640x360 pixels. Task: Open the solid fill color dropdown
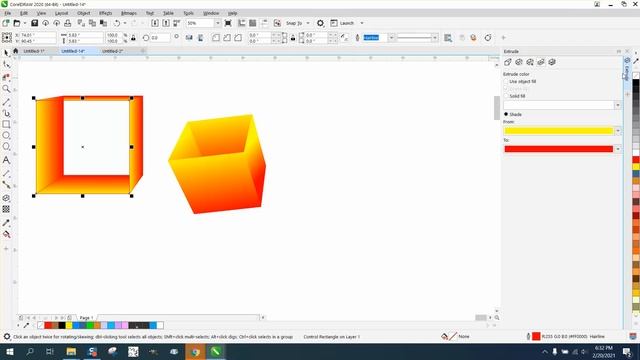tap(618, 105)
